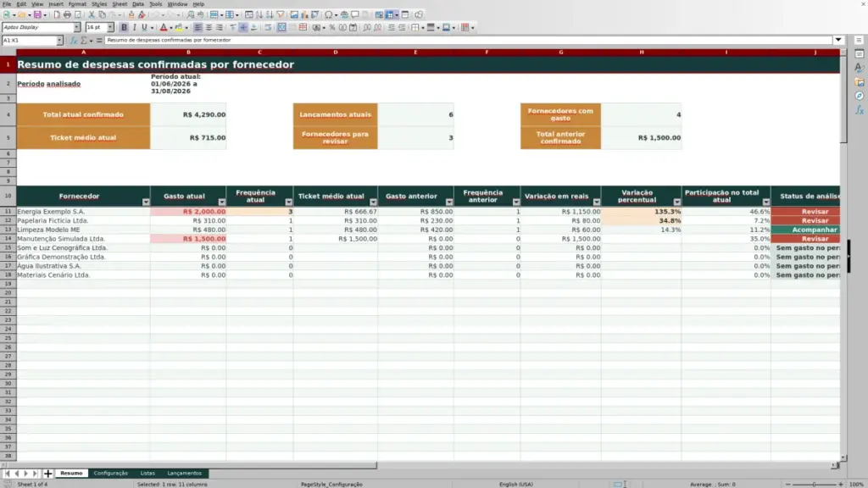Click the Cut scissors icon
868x488 pixels.
click(x=92, y=15)
